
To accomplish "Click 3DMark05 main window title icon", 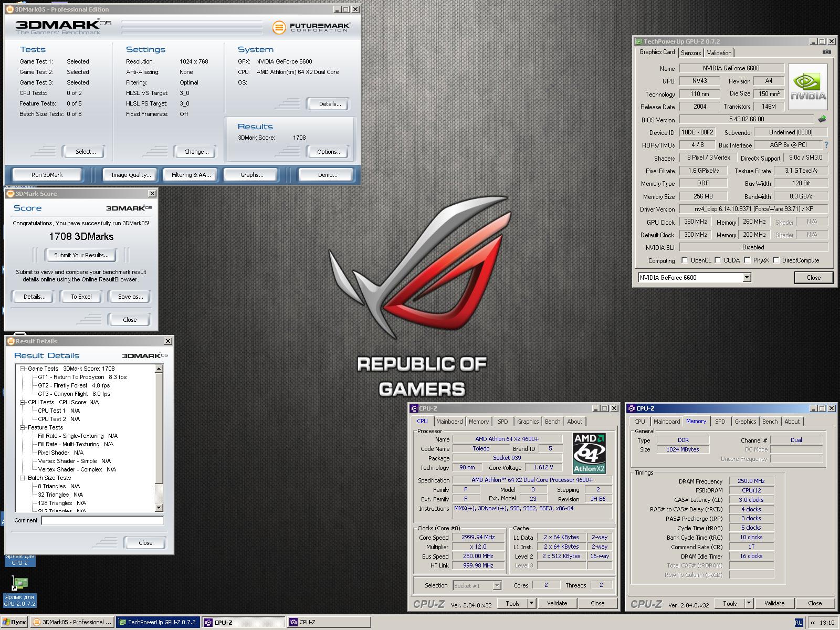I will (10, 9).
